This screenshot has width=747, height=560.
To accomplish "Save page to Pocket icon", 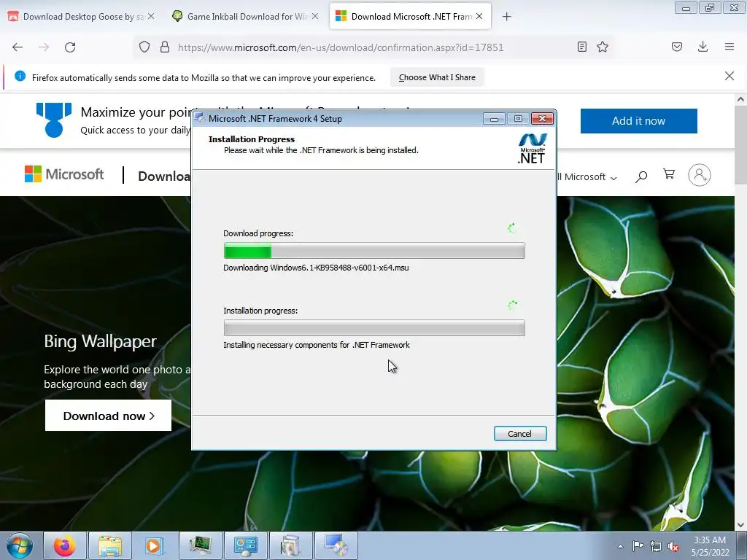I will coord(676,47).
